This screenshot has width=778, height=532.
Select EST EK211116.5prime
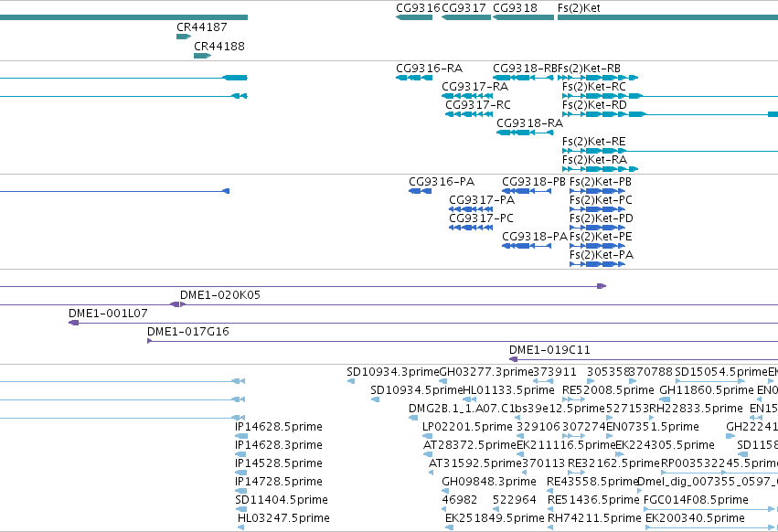(520, 454)
